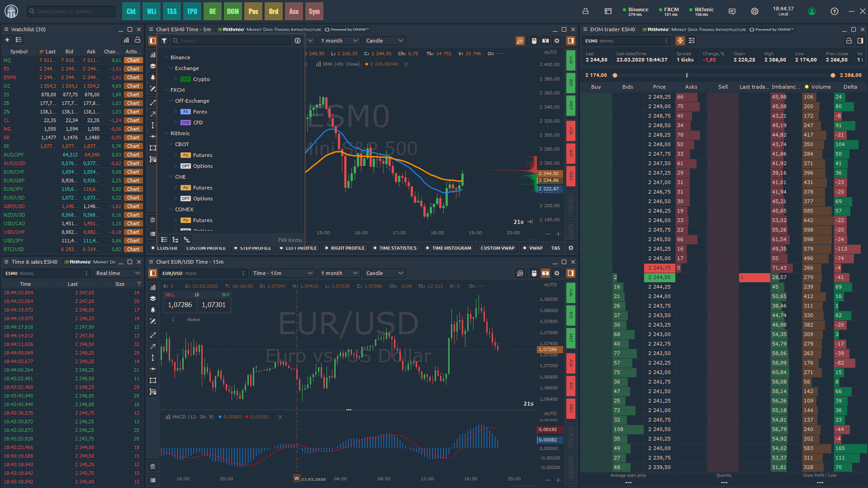The image size is (868, 488).
Task: Click the filter icon in symbol lookup
Action: [164, 41]
